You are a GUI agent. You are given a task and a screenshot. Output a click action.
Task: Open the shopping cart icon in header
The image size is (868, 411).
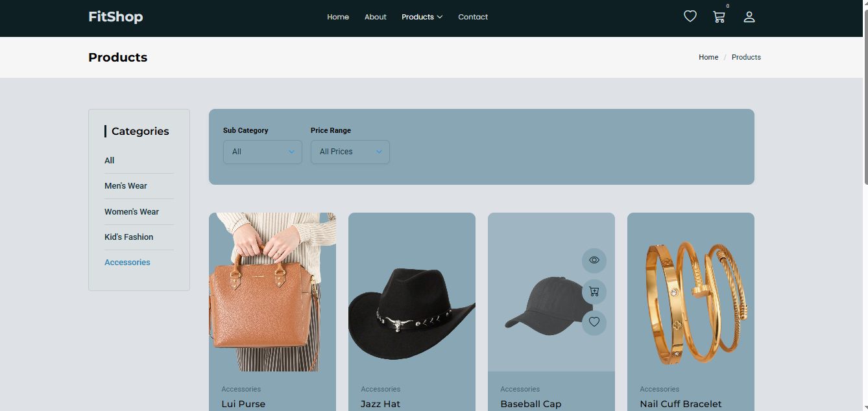719,18
